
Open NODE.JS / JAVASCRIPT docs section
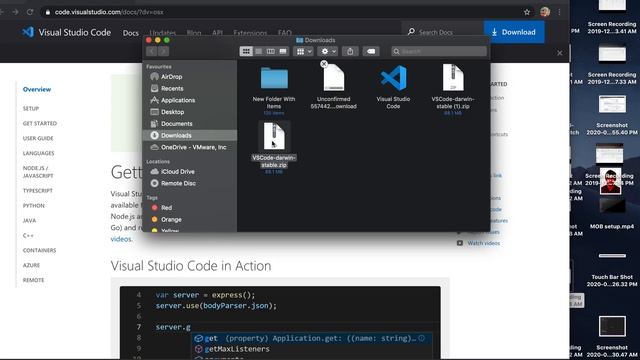38,172
